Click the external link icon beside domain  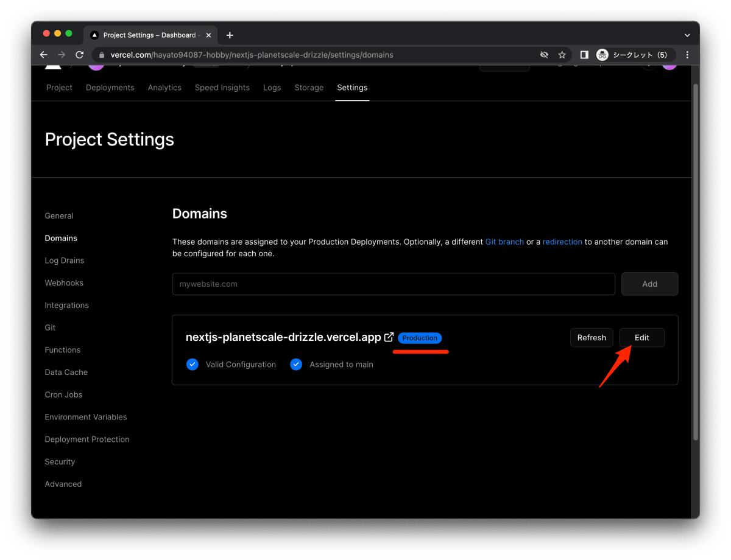(389, 337)
